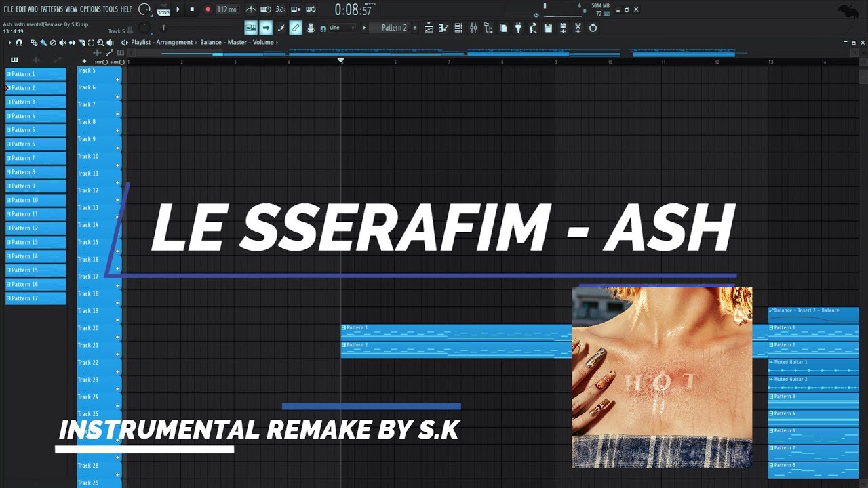Toggle overdub blend recording icon

click(x=296, y=9)
